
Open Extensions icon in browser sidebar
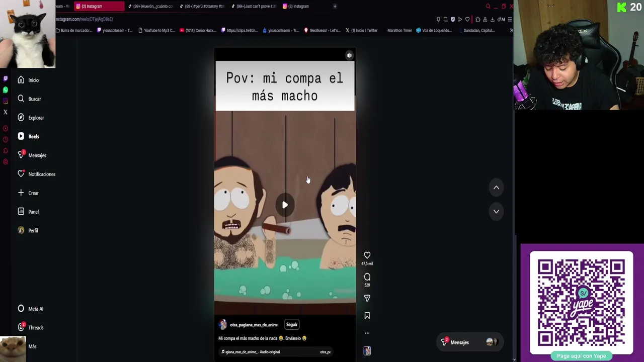6,150
